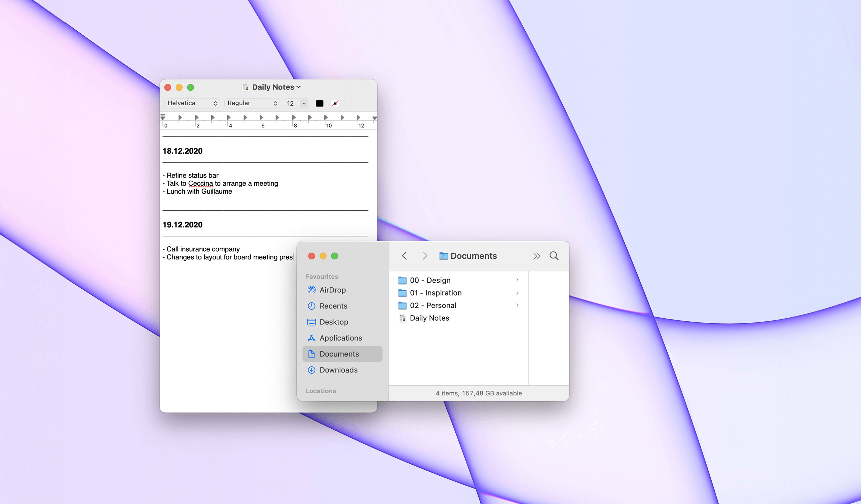The image size is (861, 504).
Task: Open the 01 - Inspiration folder
Action: 435,293
